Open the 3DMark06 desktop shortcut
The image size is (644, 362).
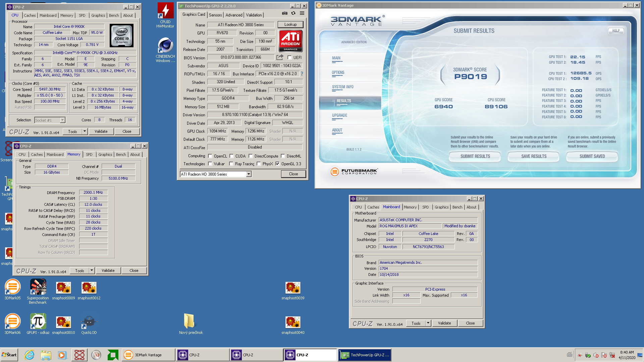click(12, 324)
